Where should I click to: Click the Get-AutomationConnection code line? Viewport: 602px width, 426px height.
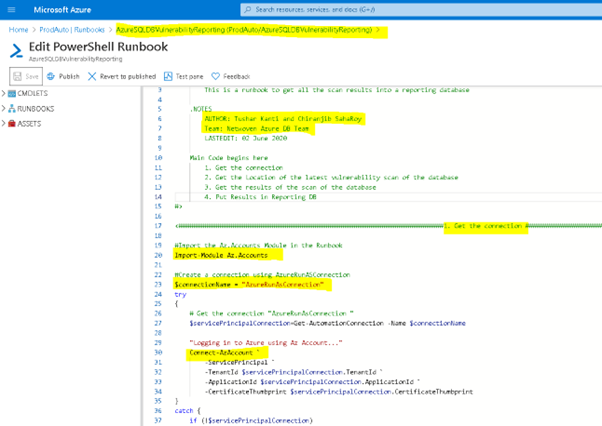point(327,323)
